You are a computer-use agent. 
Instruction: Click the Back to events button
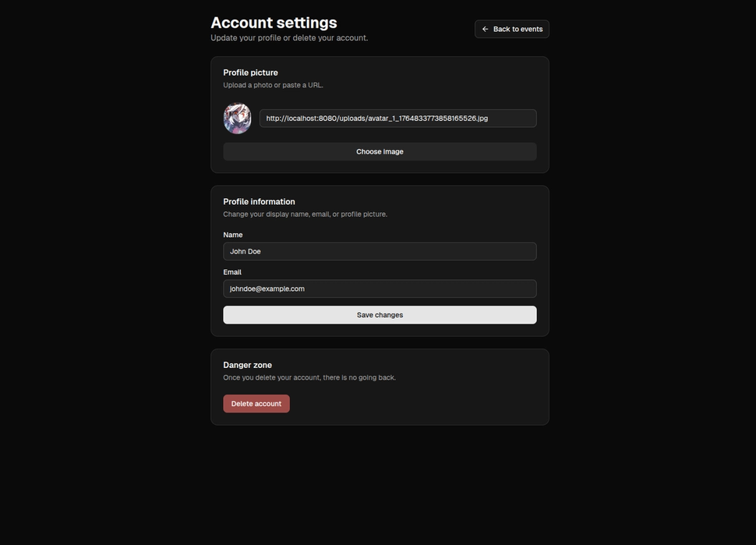[511, 29]
